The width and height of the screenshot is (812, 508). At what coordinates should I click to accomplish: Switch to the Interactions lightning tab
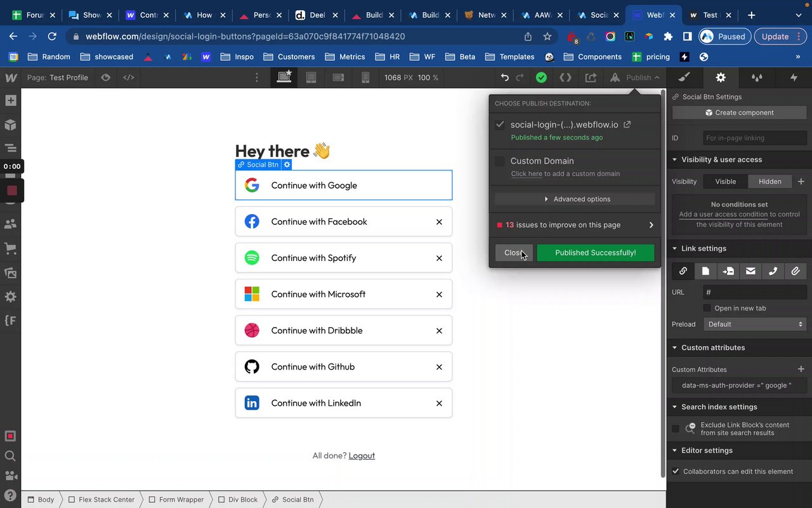794,77
